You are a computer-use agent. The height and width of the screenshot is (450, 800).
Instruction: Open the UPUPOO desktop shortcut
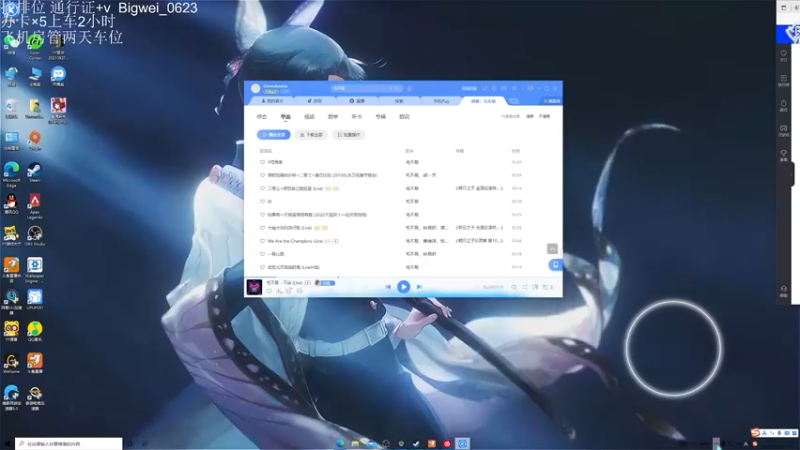coord(35,299)
